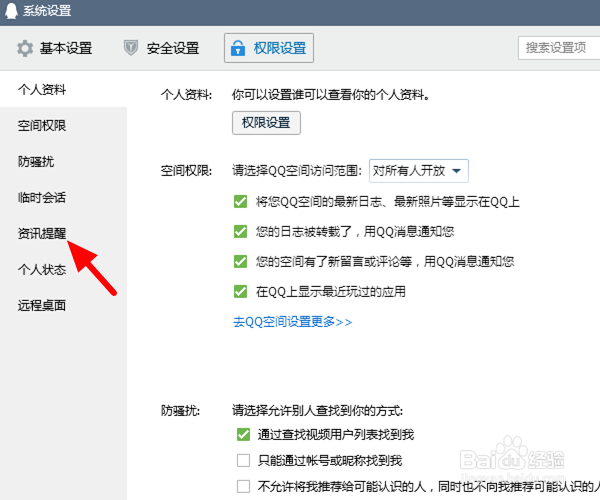The height and width of the screenshot is (500, 600).
Task: Click the 防骚扰: section label
Action: [x=180, y=411]
